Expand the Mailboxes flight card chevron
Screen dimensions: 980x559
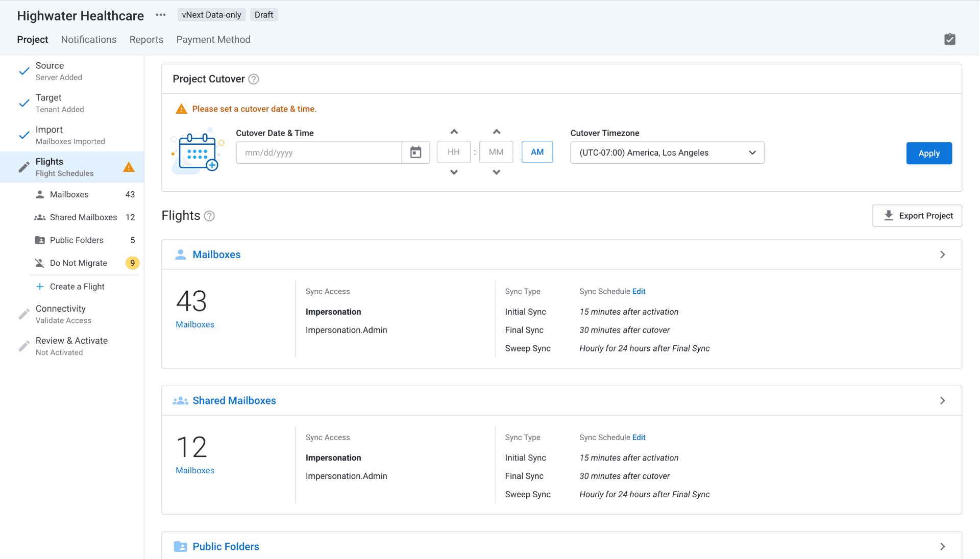942,255
